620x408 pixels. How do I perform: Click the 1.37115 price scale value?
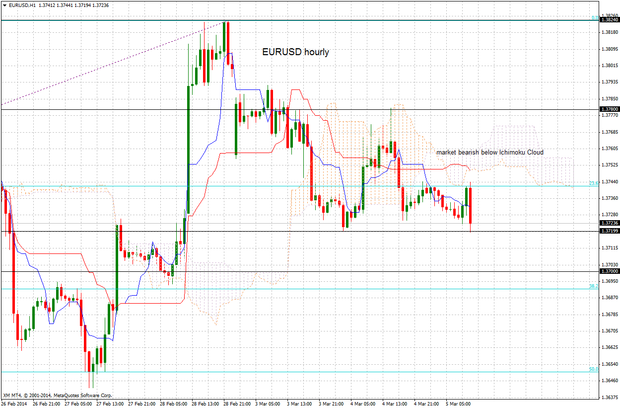coord(609,248)
